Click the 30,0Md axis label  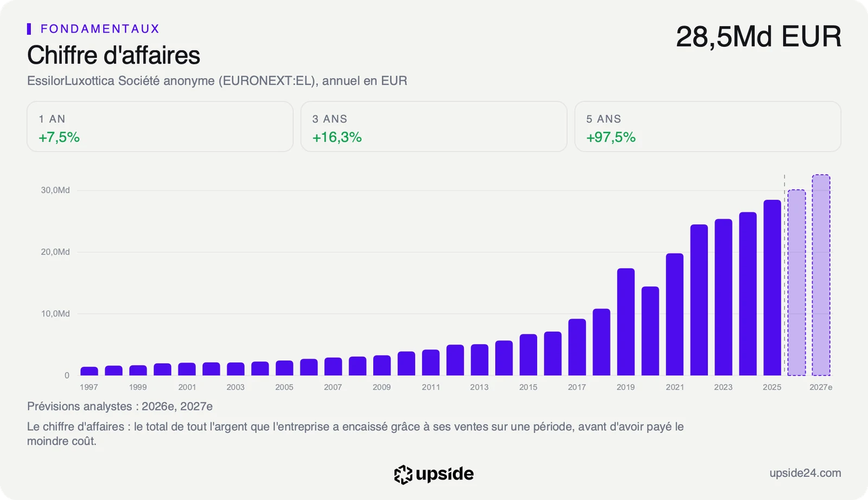55,190
